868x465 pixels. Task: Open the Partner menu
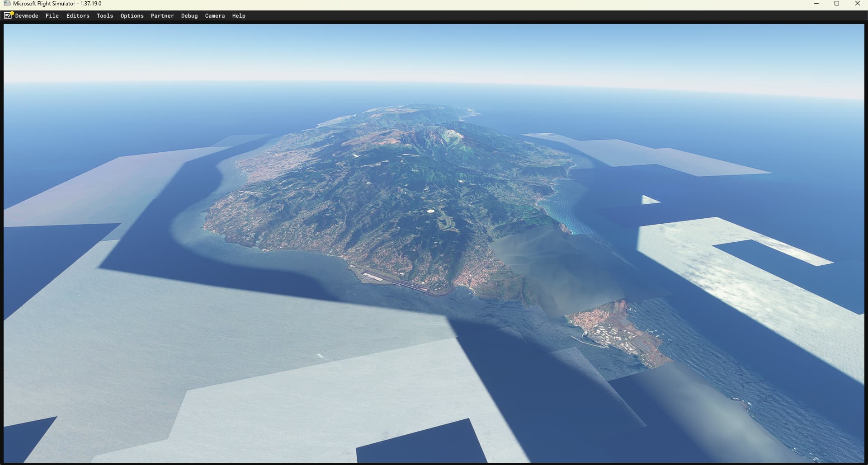click(162, 16)
